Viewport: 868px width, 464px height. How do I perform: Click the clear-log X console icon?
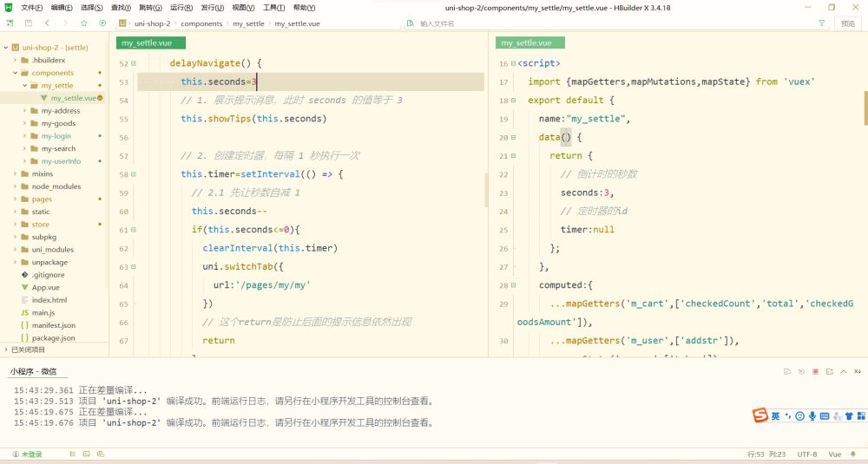858,372
